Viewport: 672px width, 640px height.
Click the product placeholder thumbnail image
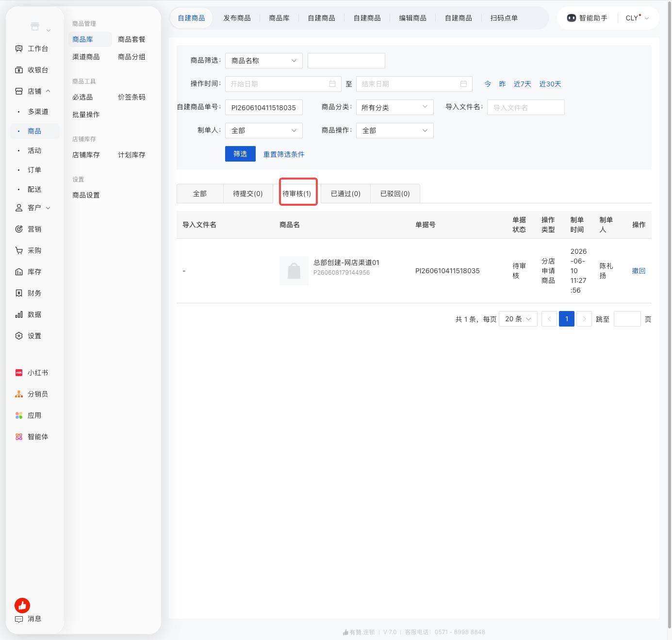[x=294, y=271]
